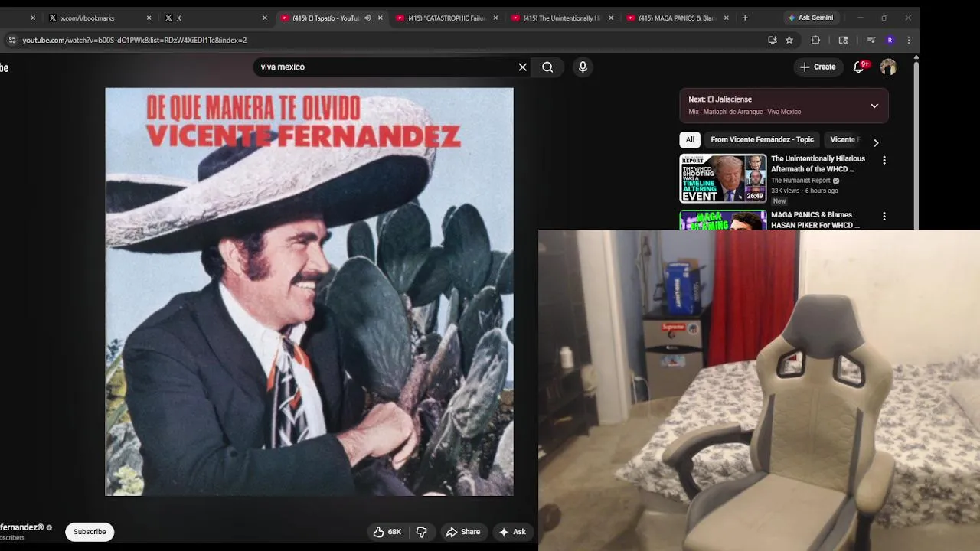Open options for 'Unintentionally Hilarious Aftermath' video
980x551 pixels.
(x=884, y=161)
